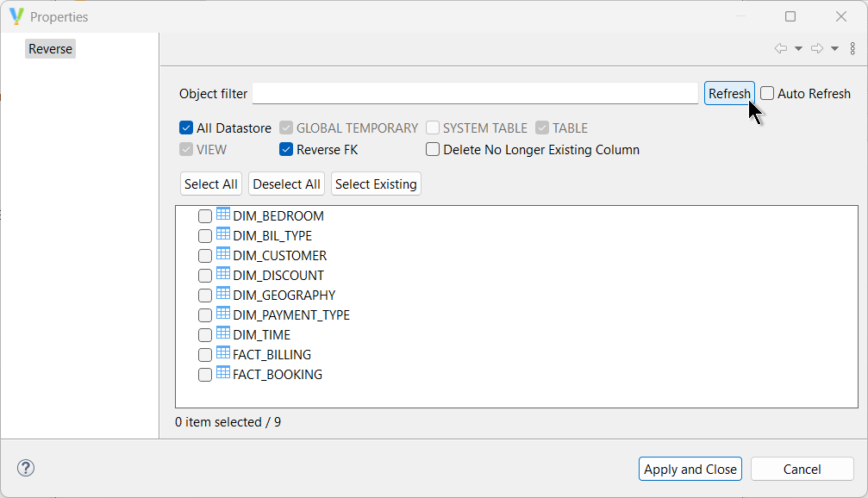Screen dimensions: 868x498
Task: Click the back navigation arrow icon
Action: pos(781,48)
